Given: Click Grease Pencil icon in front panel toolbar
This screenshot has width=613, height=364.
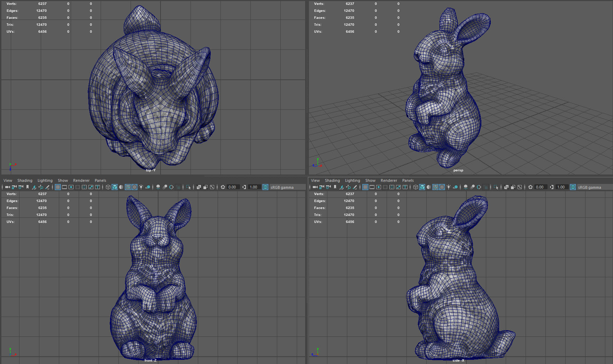Looking at the screenshot, I should coord(47,187).
